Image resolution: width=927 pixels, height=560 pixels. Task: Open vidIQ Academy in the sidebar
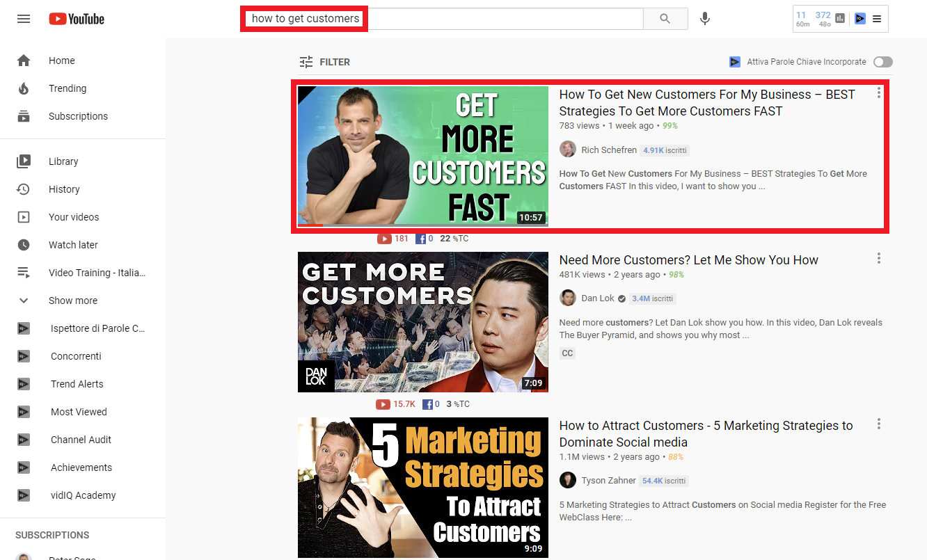pos(83,495)
